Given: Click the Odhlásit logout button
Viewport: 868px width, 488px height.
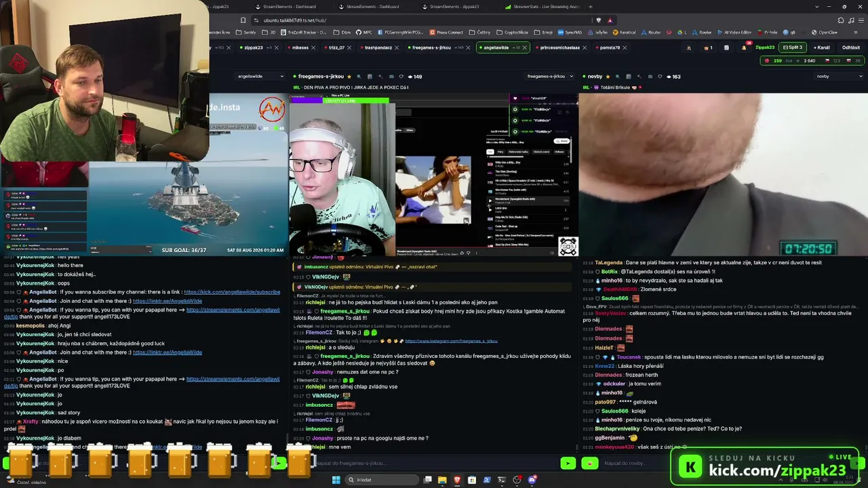Looking at the screenshot, I should tap(851, 47).
